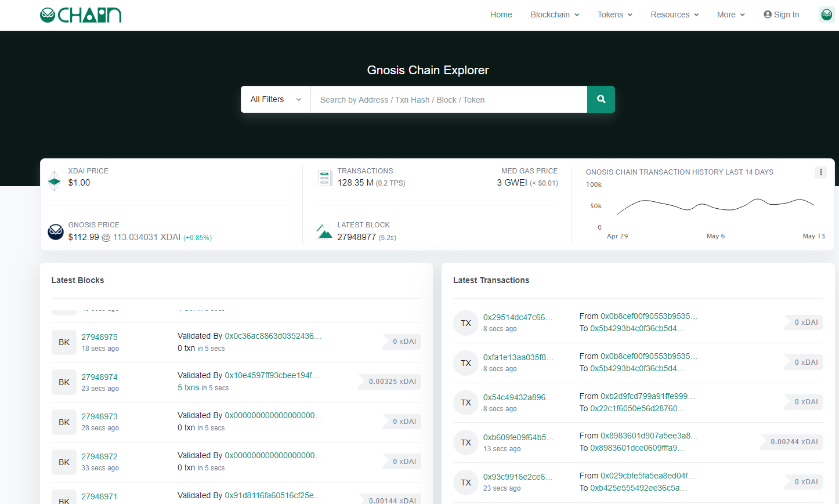Expand the Blockchain menu

pyautogui.click(x=555, y=14)
